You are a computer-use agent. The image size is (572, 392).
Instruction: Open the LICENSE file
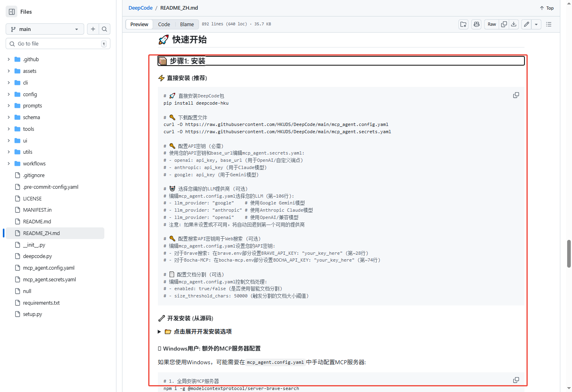32,198
